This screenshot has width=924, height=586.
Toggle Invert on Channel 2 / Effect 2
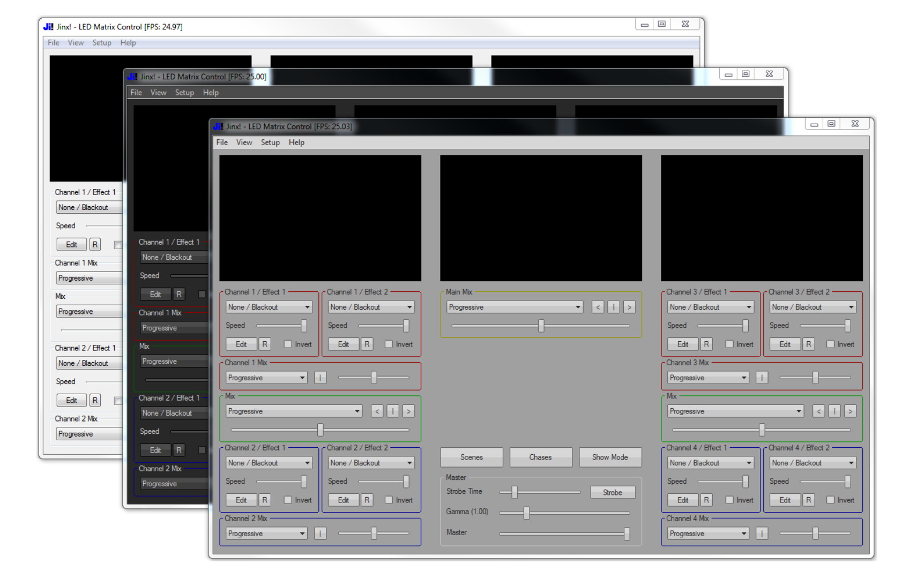(389, 500)
